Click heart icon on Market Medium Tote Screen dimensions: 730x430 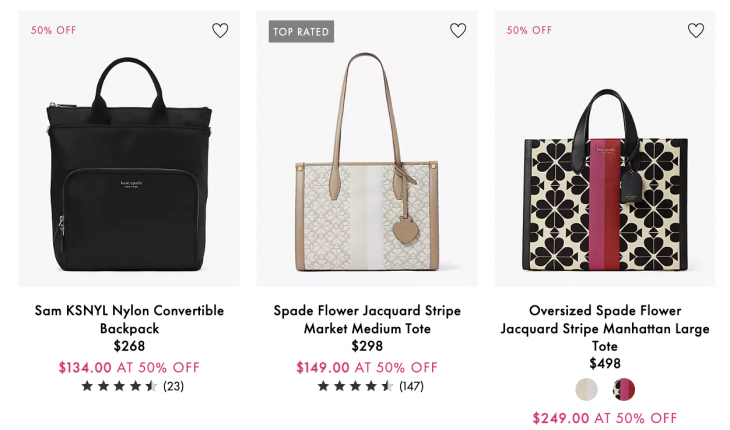pos(458,31)
